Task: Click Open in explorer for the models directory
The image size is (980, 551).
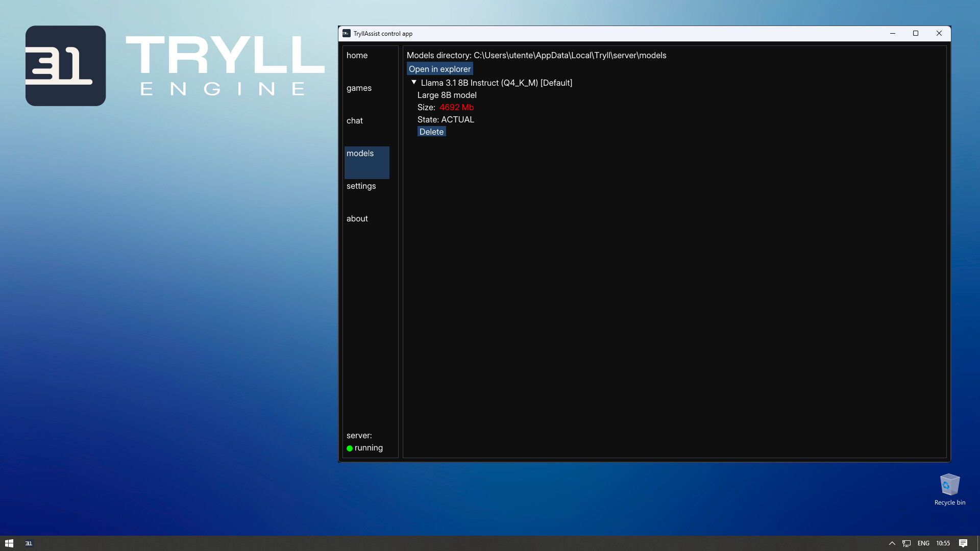Action: click(439, 68)
